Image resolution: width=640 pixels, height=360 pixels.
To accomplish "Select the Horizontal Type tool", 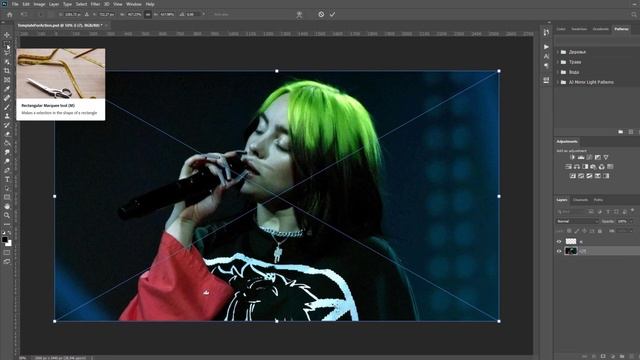I will click(7, 179).
